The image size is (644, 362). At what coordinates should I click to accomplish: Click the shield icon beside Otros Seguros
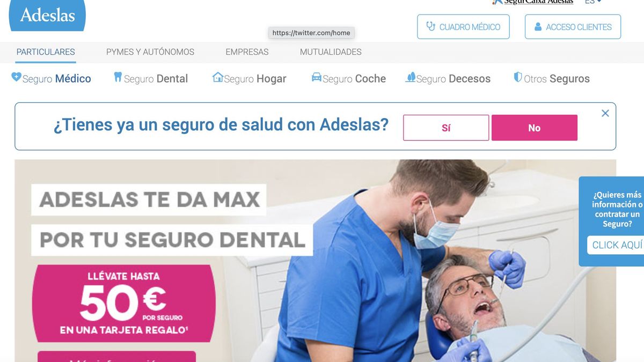tap(518, 77)
